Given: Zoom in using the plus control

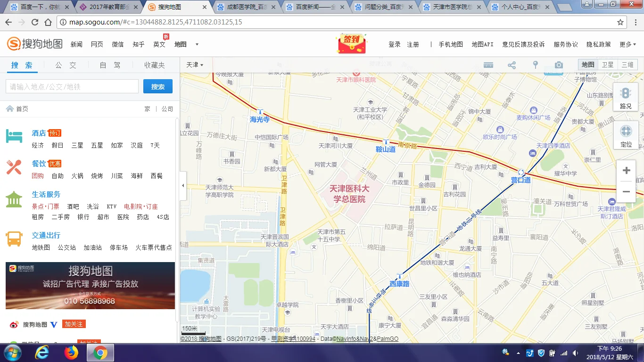Looking at the screenshot, I should [626, 170].
